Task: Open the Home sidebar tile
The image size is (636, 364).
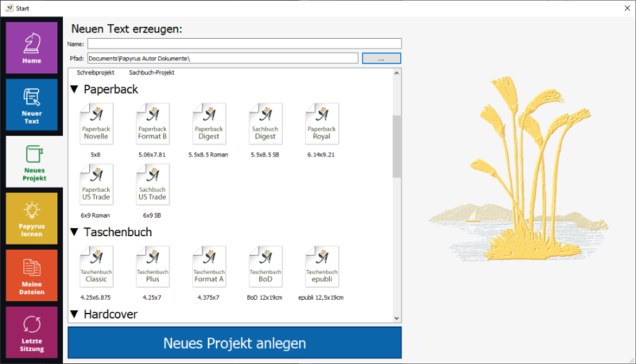Action: point(32,48)
